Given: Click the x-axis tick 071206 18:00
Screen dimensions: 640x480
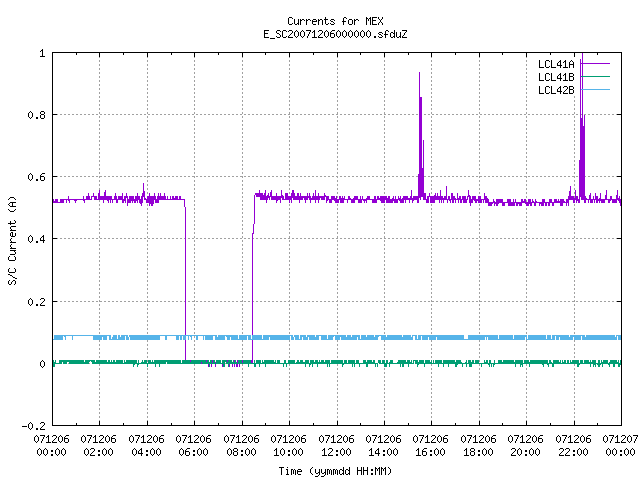Looking at the screenshot, I should click(478, 446).
